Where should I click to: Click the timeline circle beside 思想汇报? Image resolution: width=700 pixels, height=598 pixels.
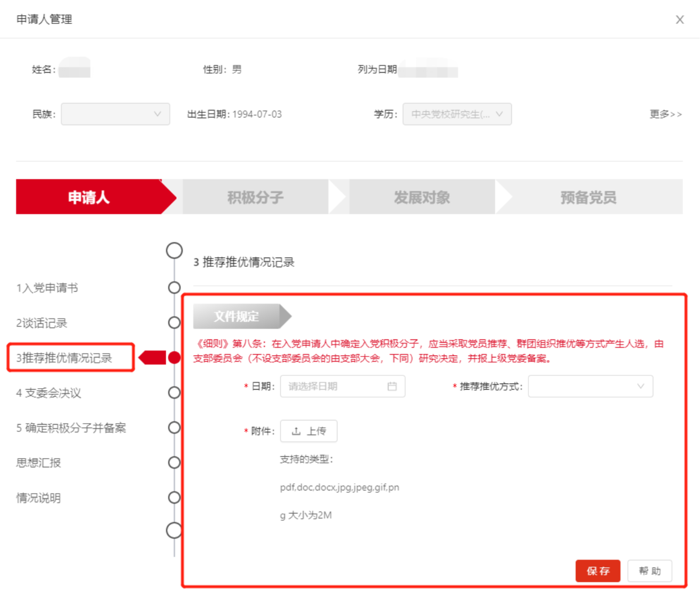[174, 463]
